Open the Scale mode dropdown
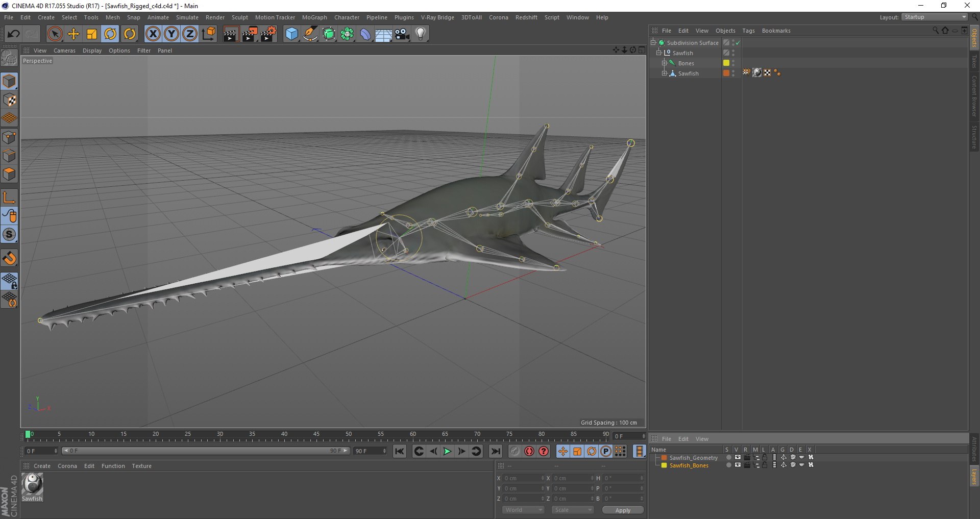Image resolution: width=980 pixels, height=519 pixels. tap(573, 510)
